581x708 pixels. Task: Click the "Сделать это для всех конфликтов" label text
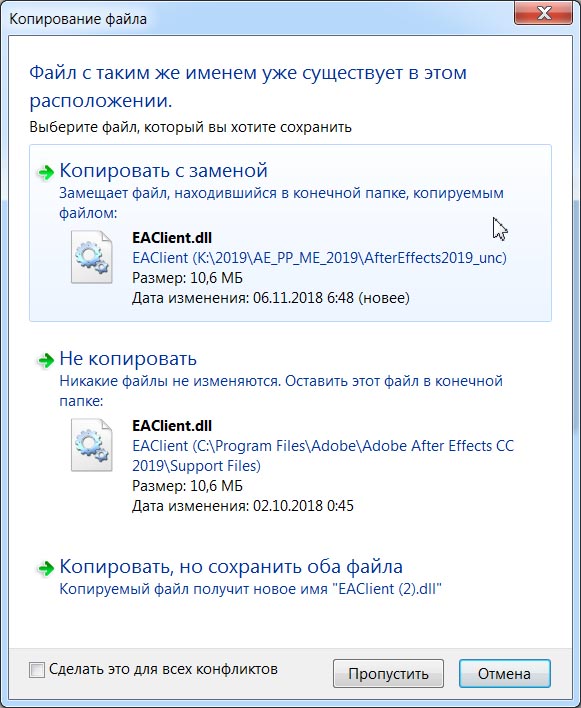click(163, 669)
